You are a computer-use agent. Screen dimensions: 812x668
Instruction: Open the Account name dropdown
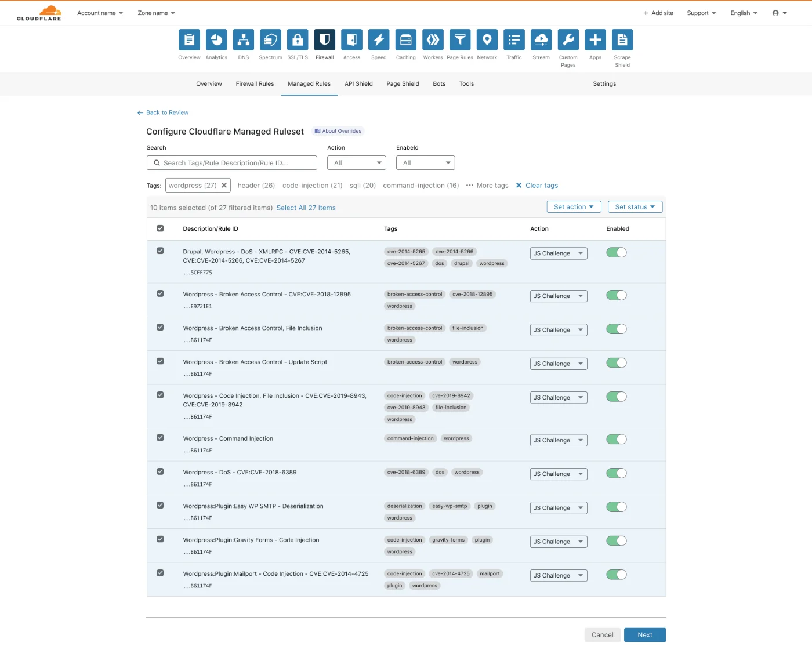pos(100,13)
